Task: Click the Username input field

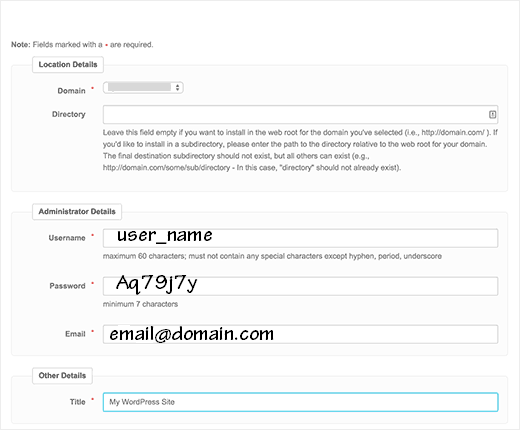Action: (300, 238)
